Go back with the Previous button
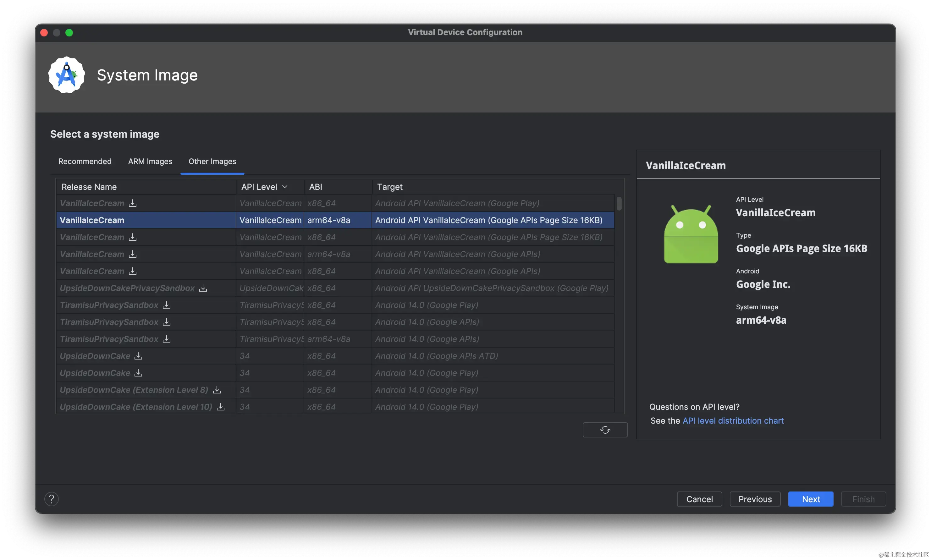 [755, 499]
